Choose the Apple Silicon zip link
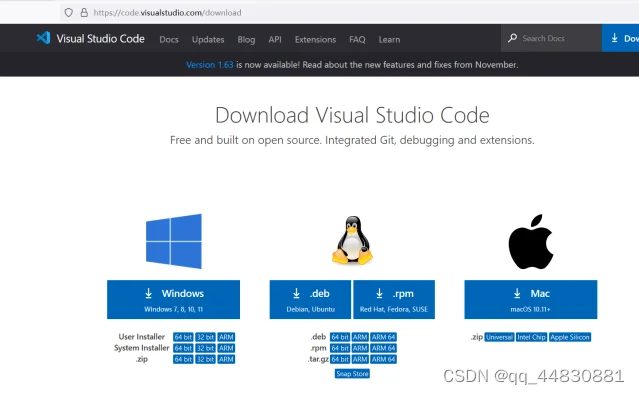 coord(570,337)
